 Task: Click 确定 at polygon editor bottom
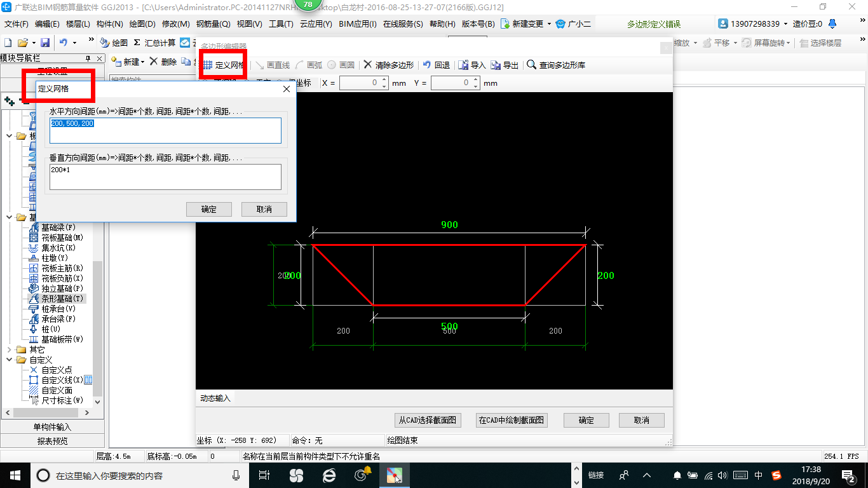pos(586,420)
